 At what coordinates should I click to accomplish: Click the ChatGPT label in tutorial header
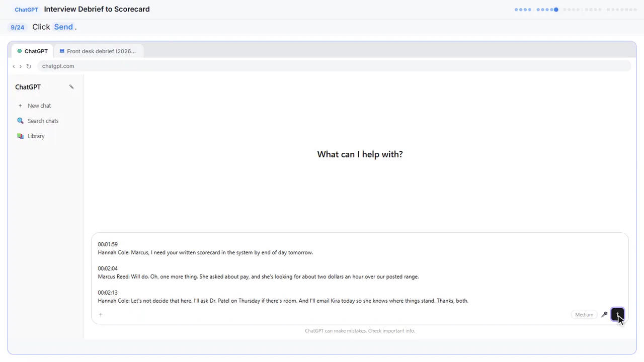[26, 10]
